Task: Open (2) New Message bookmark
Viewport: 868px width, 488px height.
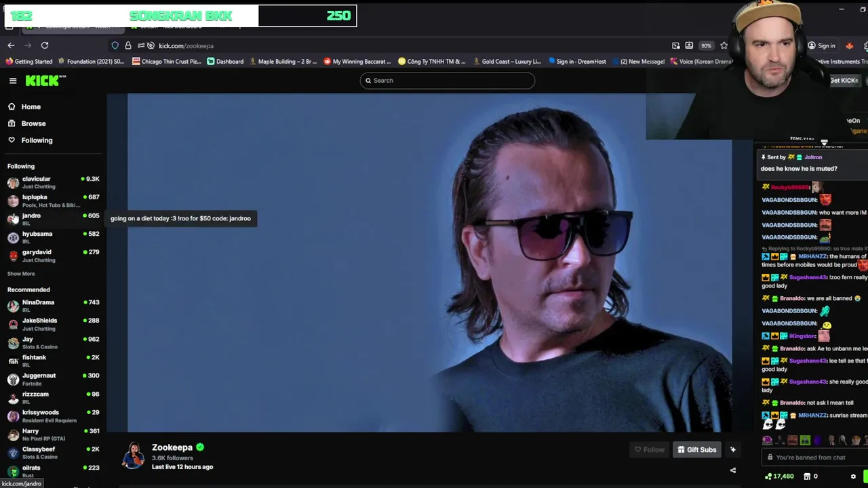Action: (638, 62)
